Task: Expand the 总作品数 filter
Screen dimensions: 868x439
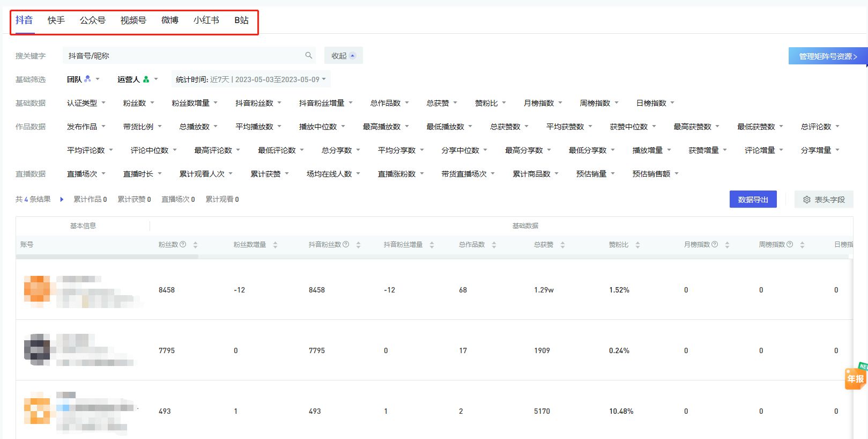Action: (x=390, y=103)
